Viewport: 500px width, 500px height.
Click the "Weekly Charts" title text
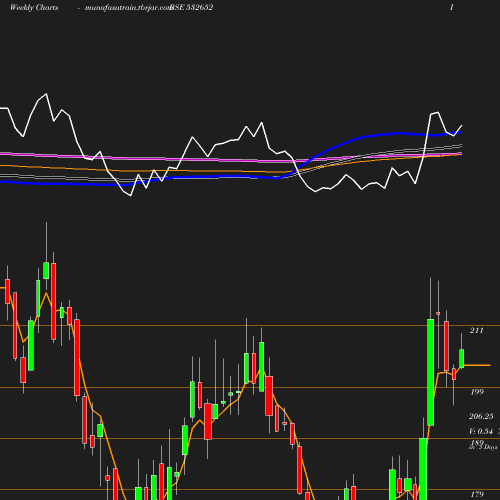[x=34, y=8]
